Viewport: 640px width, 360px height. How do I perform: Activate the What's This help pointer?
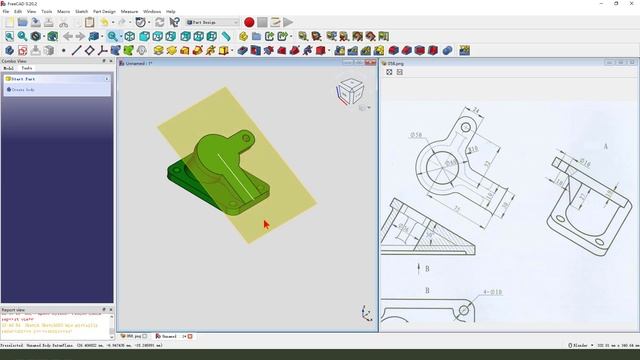click(175, 22)
